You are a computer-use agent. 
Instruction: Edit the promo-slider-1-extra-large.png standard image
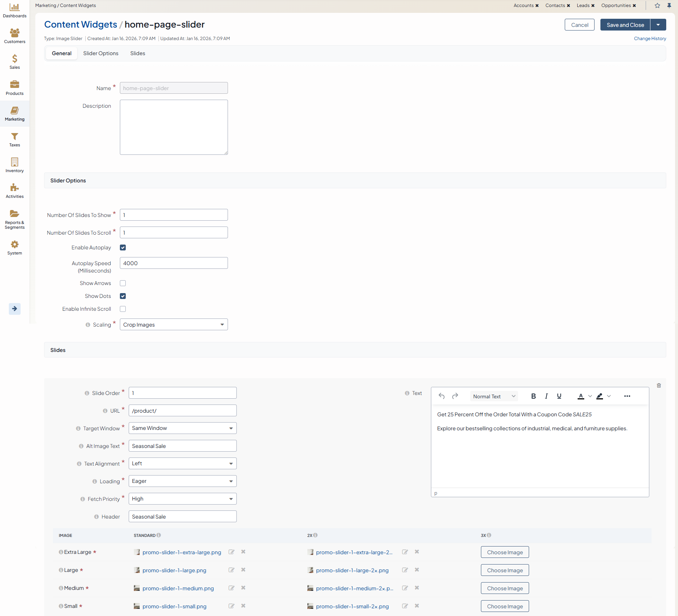(231, 552)
